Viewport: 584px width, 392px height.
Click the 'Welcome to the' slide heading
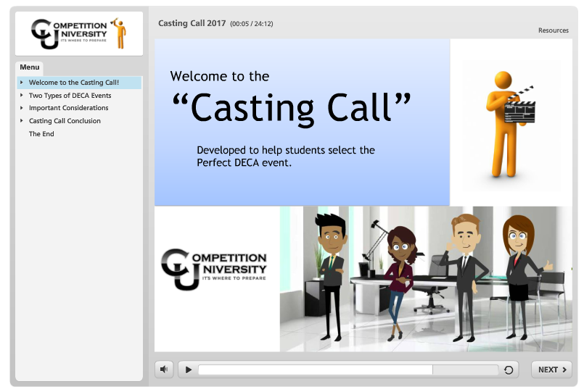click(x=220, y=76)
